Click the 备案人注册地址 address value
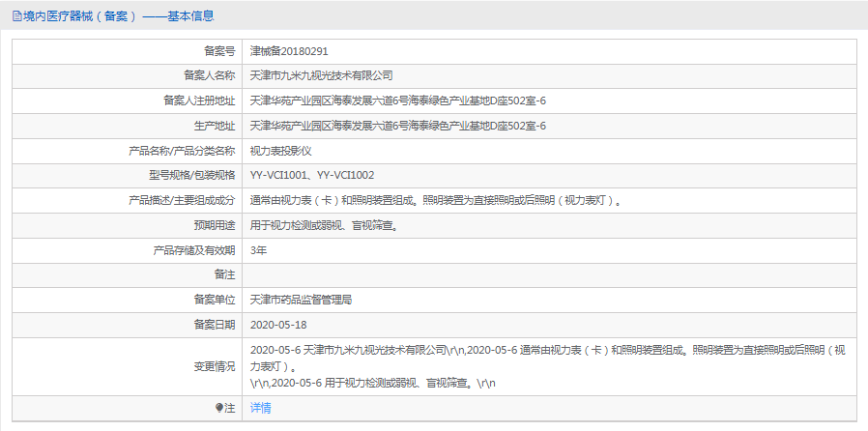 click(398, 101)
